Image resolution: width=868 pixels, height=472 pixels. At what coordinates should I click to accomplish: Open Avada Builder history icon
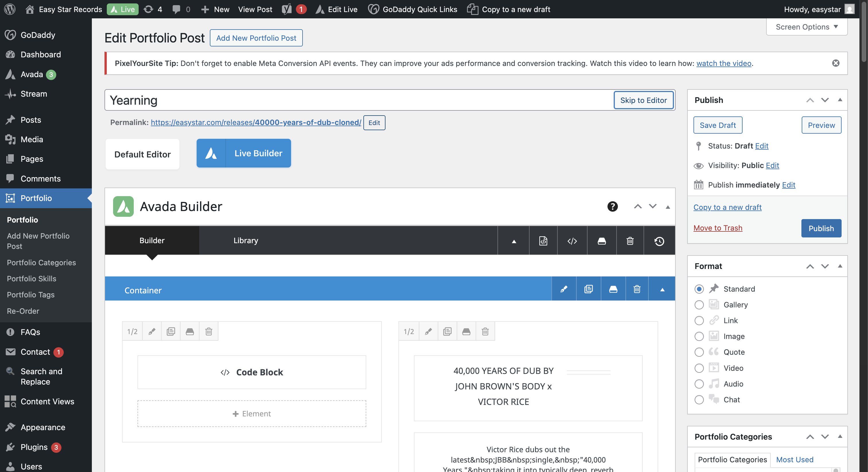(659, 241)
